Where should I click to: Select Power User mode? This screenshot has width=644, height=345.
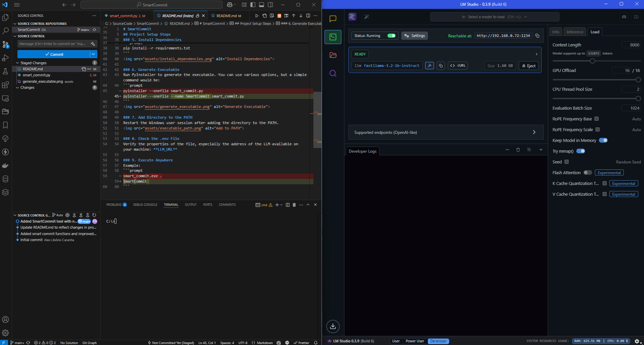[415, 341]
